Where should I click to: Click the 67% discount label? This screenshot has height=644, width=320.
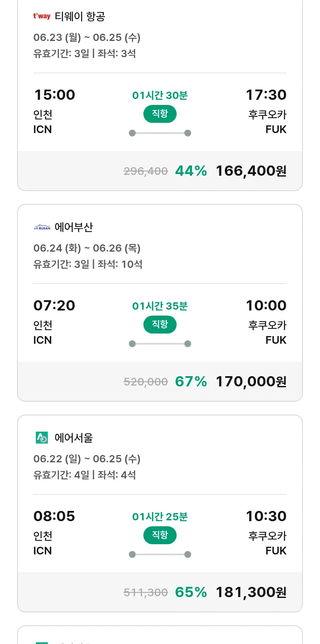(x=191, y=382)
